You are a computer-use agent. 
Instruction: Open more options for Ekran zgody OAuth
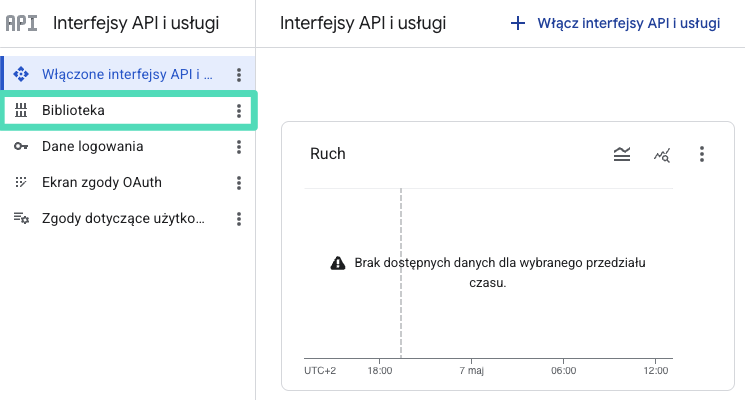click(x=239, y=183)
